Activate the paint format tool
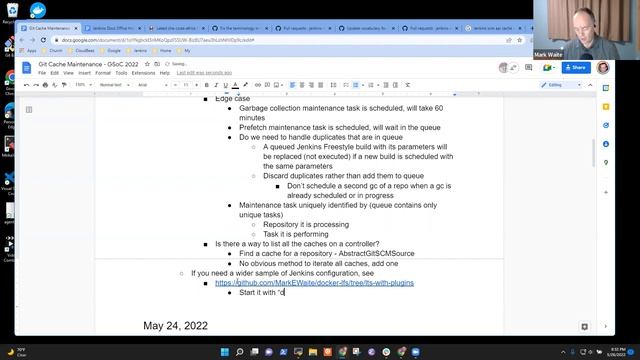The height and width of the screenshot is (360, 640). click(x=64, y=85)
